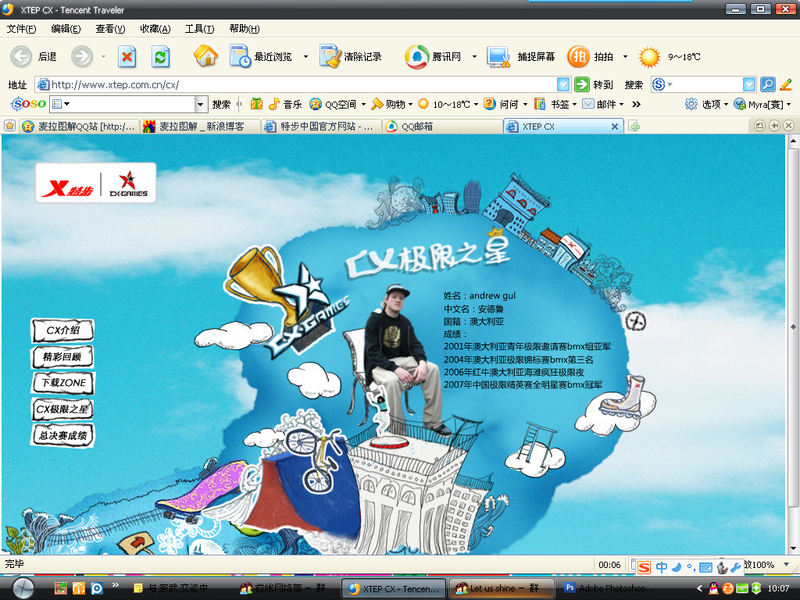Expand the Tencent site dropdown arrow
The image size is (800, 600).
coord(474,57)
